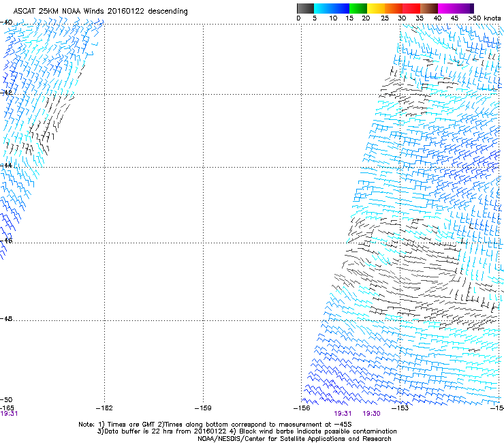Click the -165 longitude axis label
This screenshot has height=443, width=504.
point(7,408)
